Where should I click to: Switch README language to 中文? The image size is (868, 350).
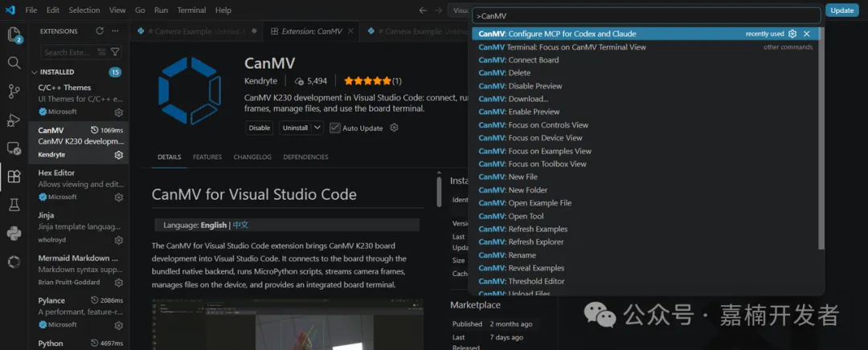point(240,225)
